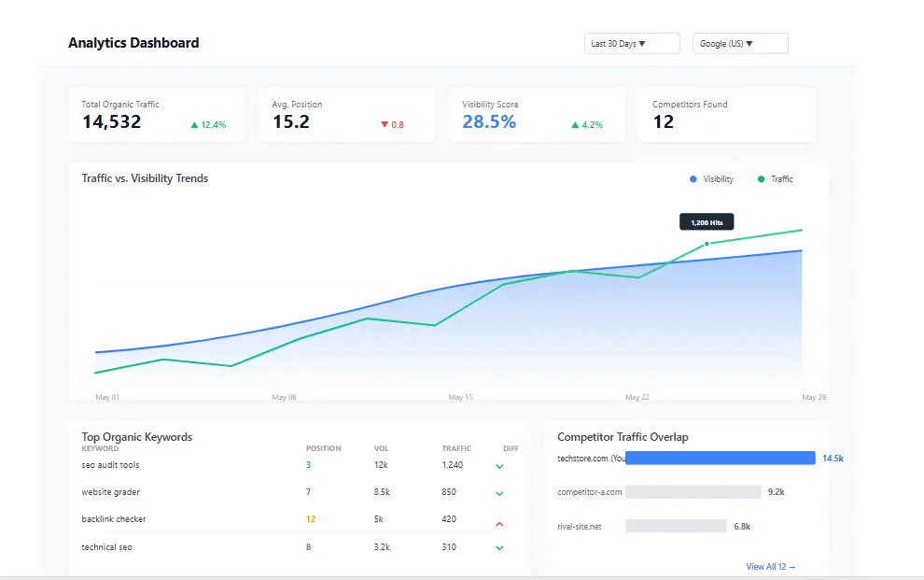This screenshot has width=924, height=580.
Task: Click the rival-site.net gray traffic bar
Action: pyautogui.click(x=676, y=526)
